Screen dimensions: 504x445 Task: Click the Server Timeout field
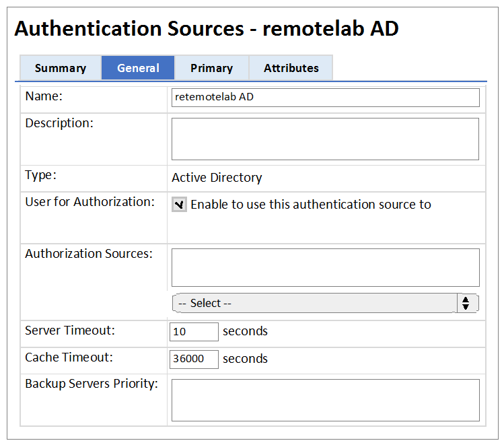coord(194,332)
